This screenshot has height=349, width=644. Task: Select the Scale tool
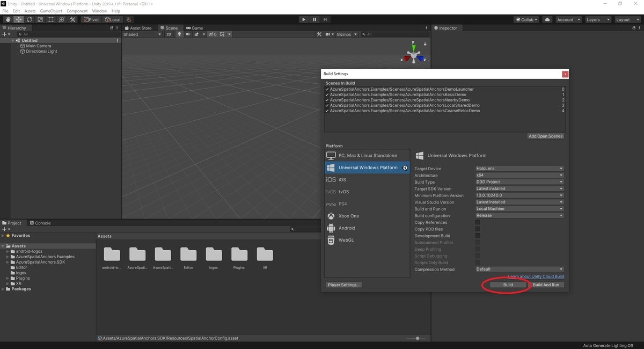(40, 19)
